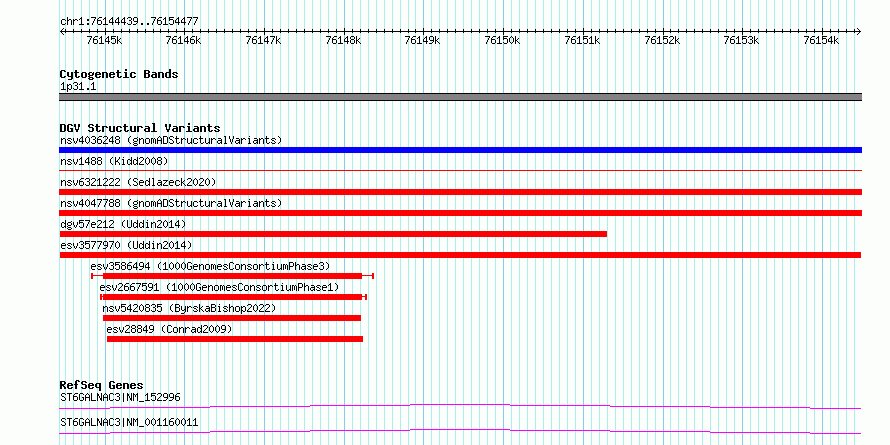Viewport: 890px width, 445px height.
Task: Click the dgv57e212 (Uddin2014) red bar
Action: coord(333,234)
